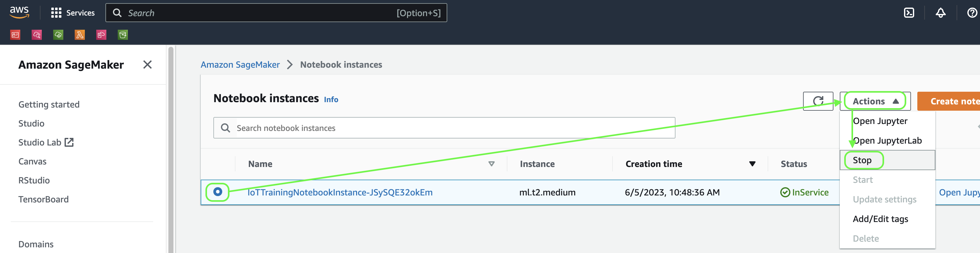Screen dimensions: 980x253
Task: Open the notifications bell
Action: (x=940, y=13)
